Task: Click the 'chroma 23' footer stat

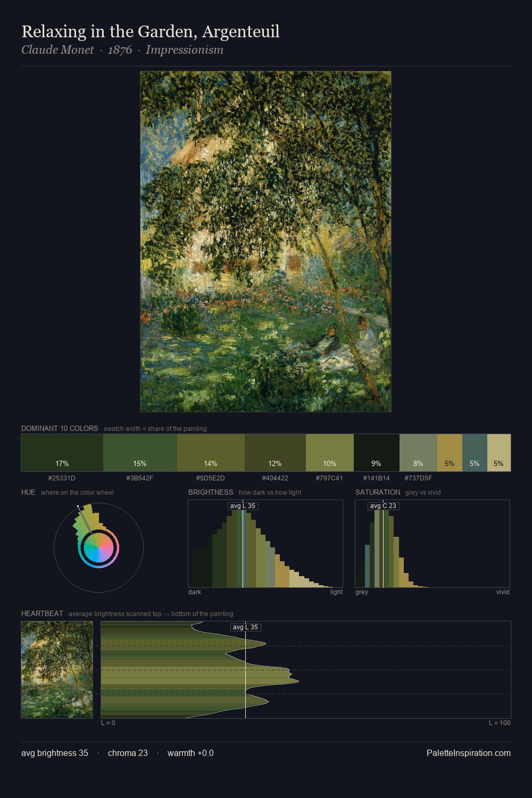Action: pos(128,753)
